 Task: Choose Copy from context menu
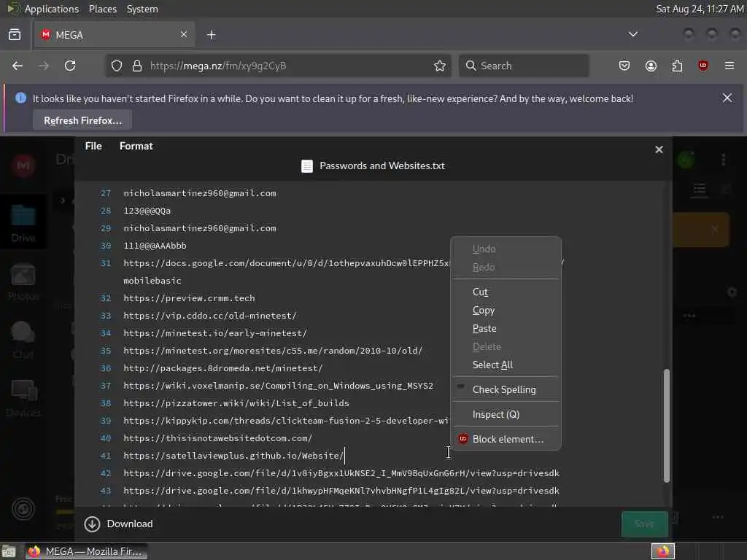(506, 310)
